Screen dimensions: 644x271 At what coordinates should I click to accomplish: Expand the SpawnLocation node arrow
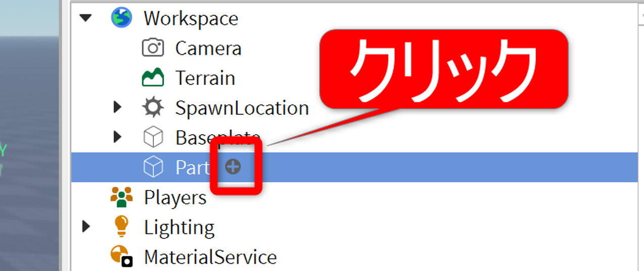pyautogui.click(x=117, y=107)
